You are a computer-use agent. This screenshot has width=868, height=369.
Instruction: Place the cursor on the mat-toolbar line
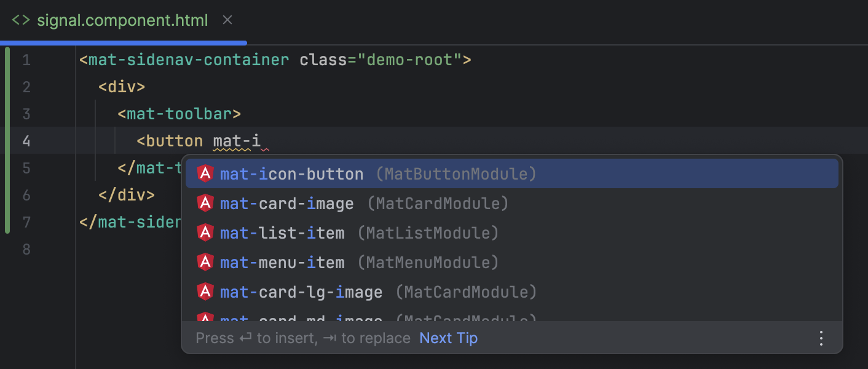coord(178,114)
